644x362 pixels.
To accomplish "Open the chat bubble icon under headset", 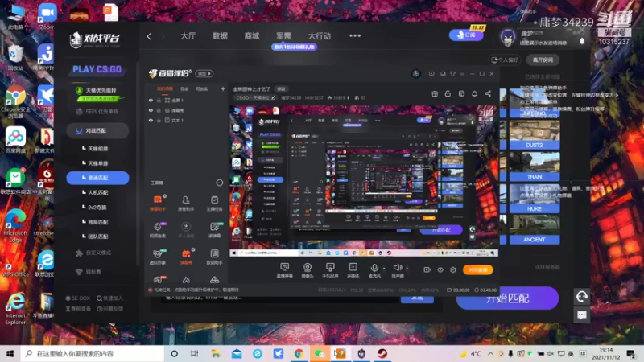I will pyautogui.click(x=581, y=315).
